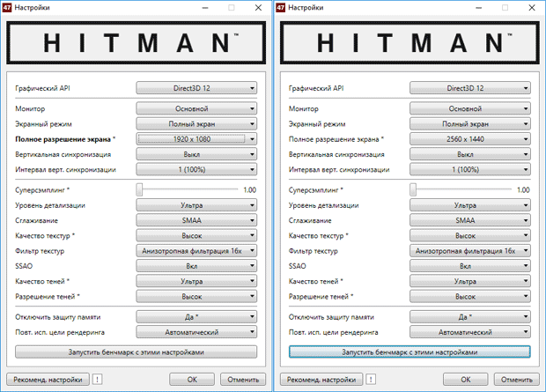Image resolution: width=546 pixels, height=392 pixels.
Task: Open Вертикальная синхронизация dropdown in right window
Action: (x=470, y=154)
